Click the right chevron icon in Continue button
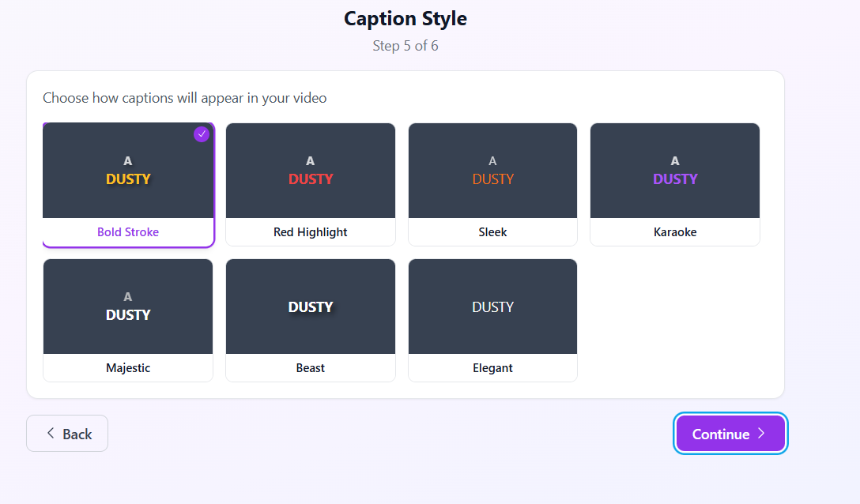The width and height of the screenshot is (860, 504). (761, 434)
